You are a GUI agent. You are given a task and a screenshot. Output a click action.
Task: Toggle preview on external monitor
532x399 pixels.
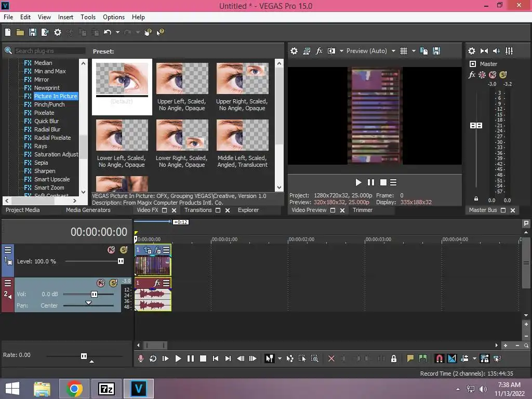point(307,51)
